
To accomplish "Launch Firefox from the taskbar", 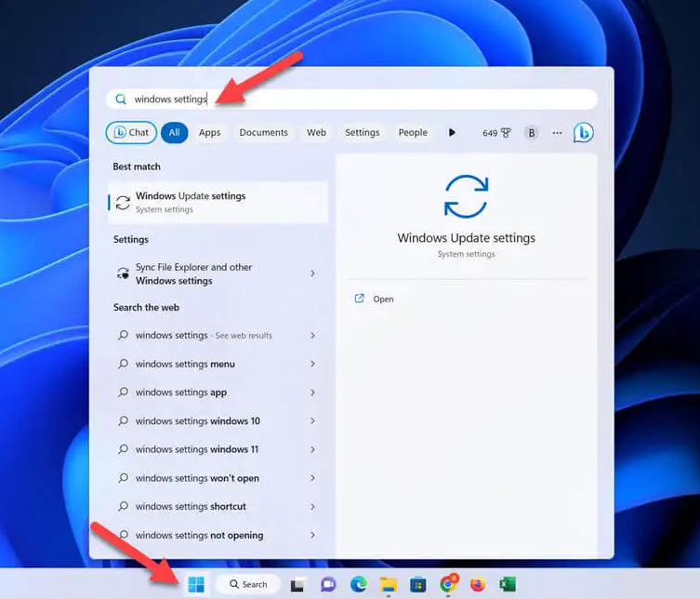I will [x=478, y=584].
